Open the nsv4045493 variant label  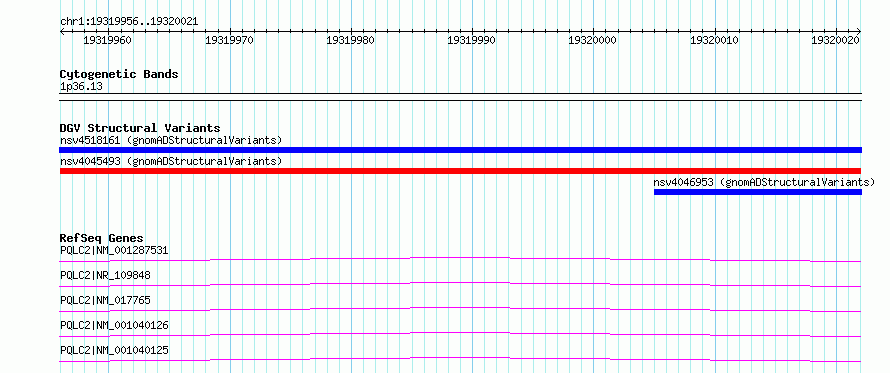tap(171, 161)
